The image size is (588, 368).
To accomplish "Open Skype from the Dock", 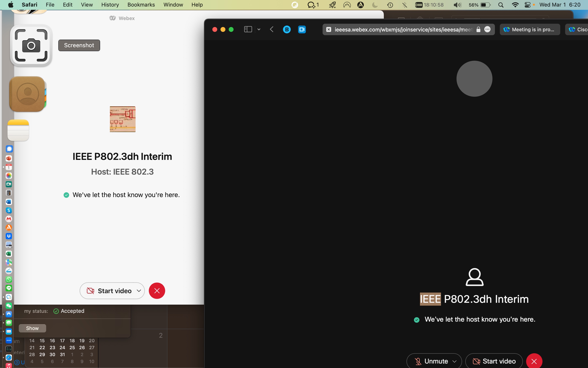I will [9, 210].
